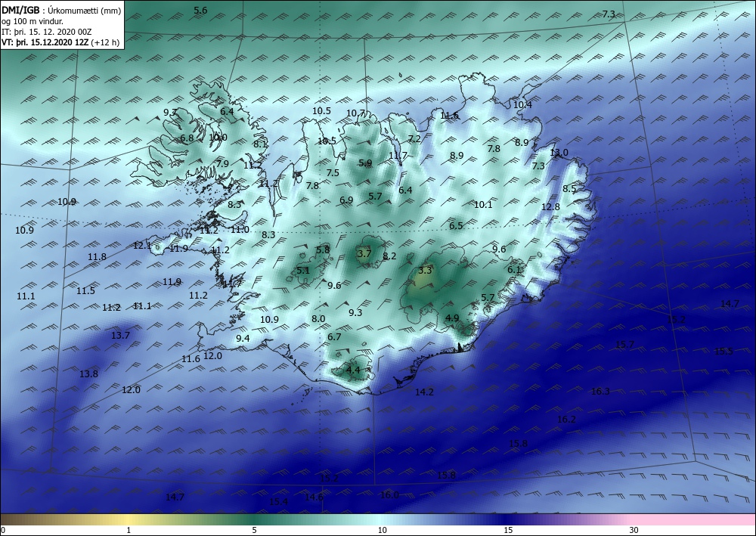Image resolution: width=756 pixels, height=536 pixels.
Task: Click the color scale label '30'
Action: tap(634, 530)
